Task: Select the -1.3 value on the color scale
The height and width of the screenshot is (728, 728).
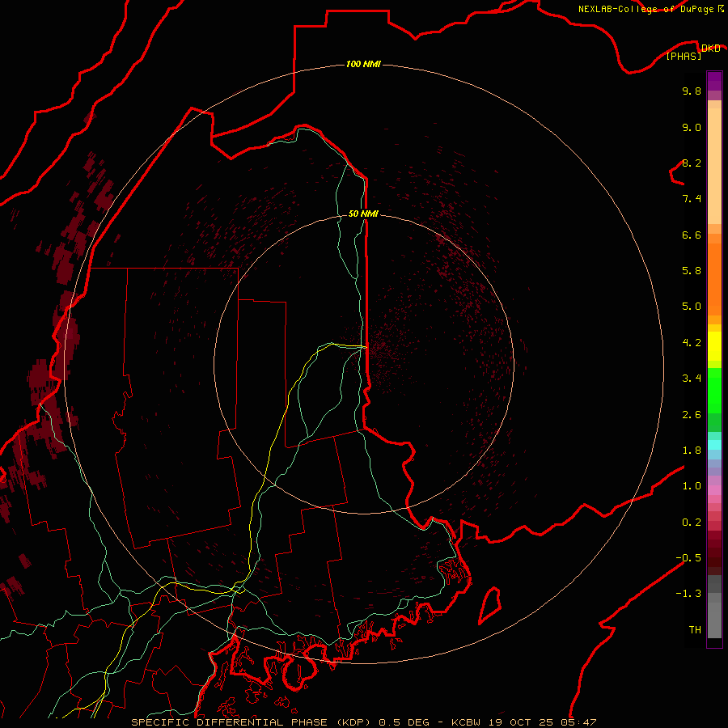Action: pyautogui.click(x=688, y=594)
